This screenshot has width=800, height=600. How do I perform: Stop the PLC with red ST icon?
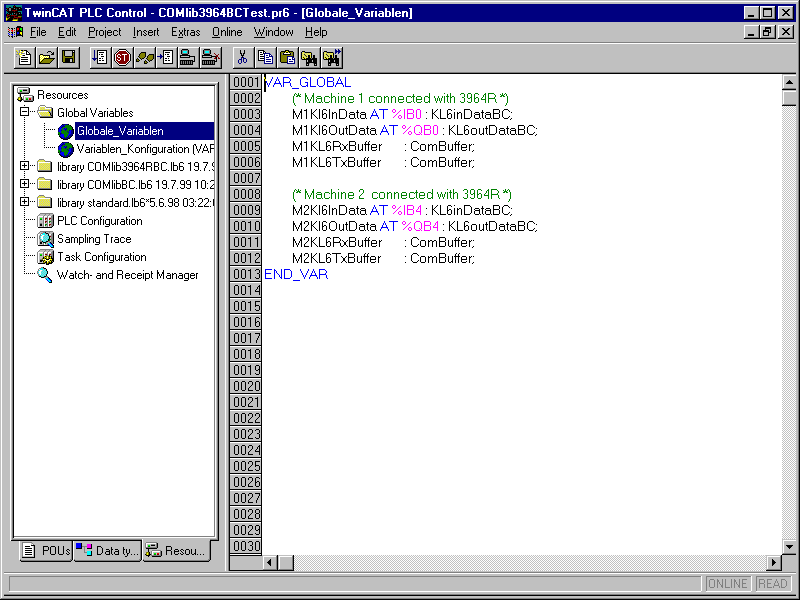point(122,57)
